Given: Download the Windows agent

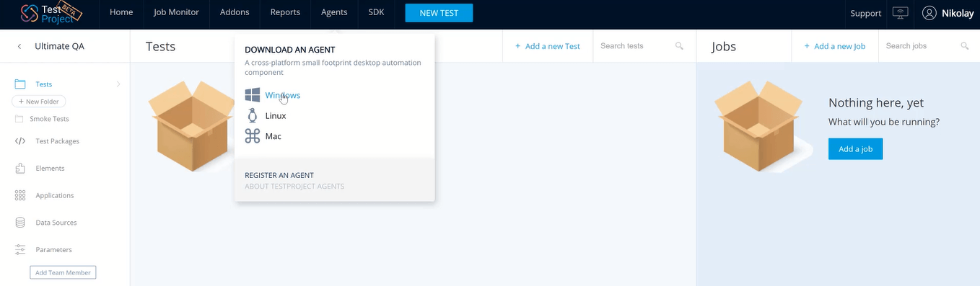Looking at the screenshot, I should 283,95.
